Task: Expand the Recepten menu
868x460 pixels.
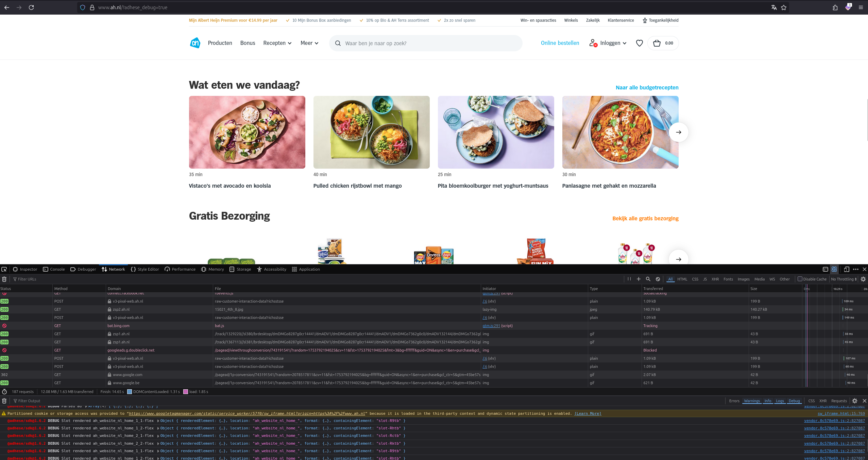Action: click(277, 43)
